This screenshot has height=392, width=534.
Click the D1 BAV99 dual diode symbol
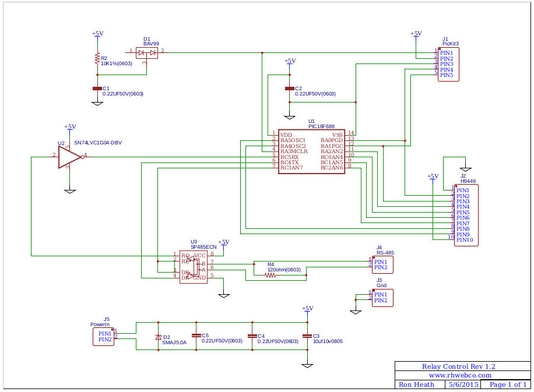coord(147,53)
